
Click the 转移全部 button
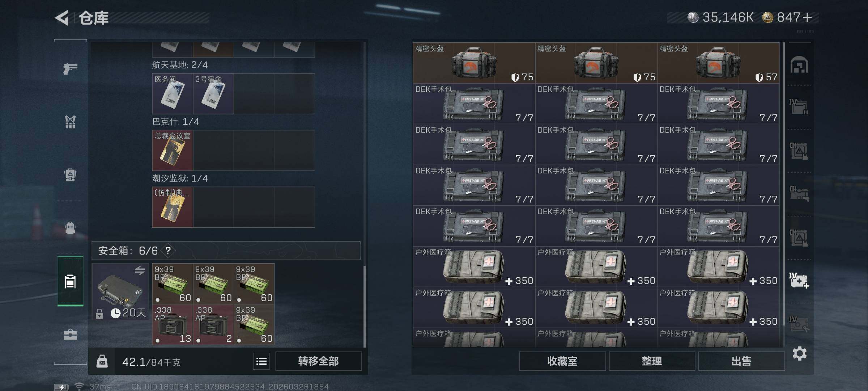coord(318,361)
